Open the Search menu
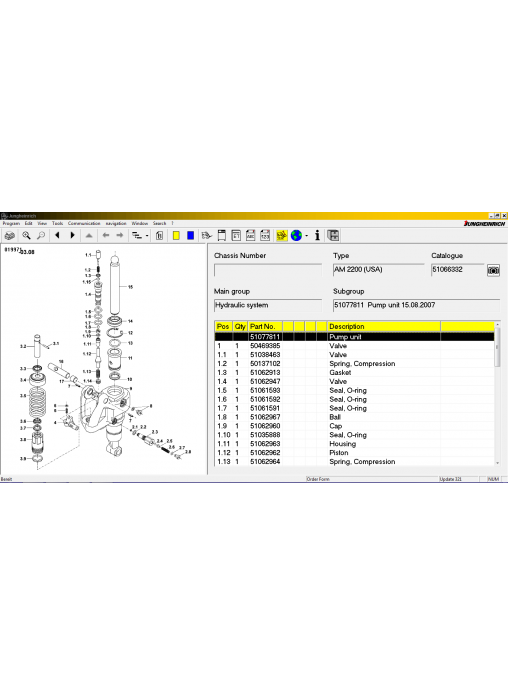The height and width of the screenshot is (696, 508). (159, 224)
